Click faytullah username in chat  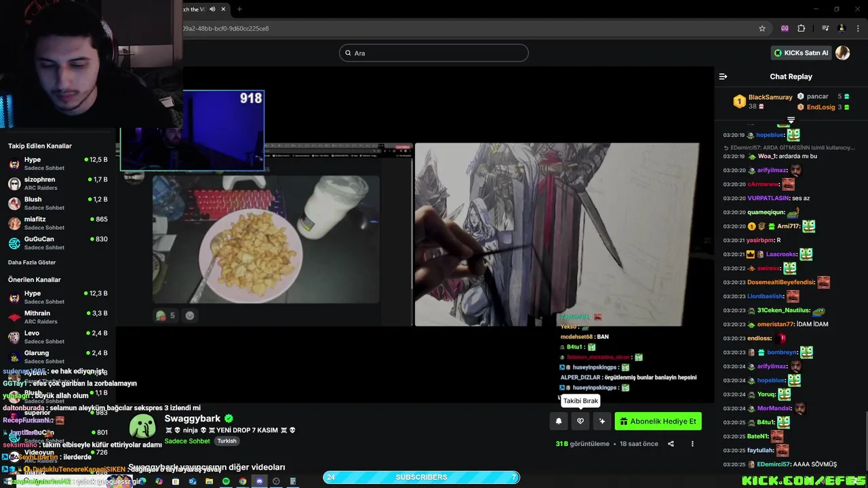(x=760, y=451)
